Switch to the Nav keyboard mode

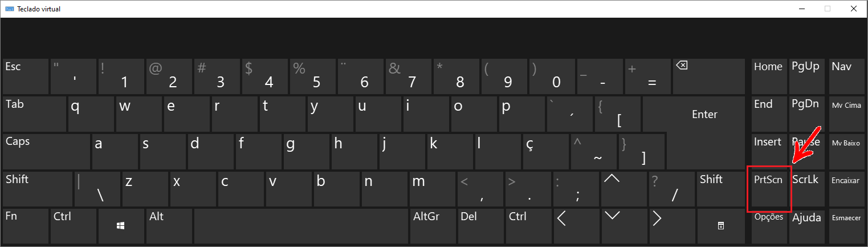click(x=845, y=76)
